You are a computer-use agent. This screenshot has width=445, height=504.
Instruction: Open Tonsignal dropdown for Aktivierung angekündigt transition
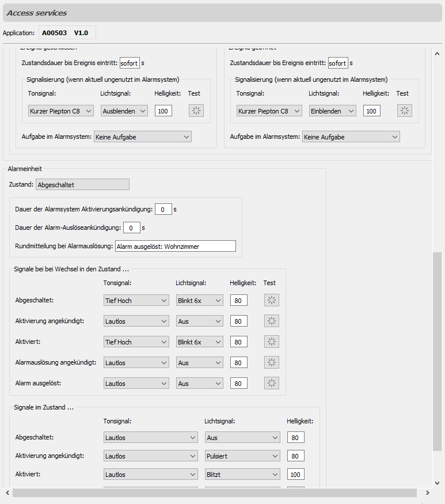(136, 321)
